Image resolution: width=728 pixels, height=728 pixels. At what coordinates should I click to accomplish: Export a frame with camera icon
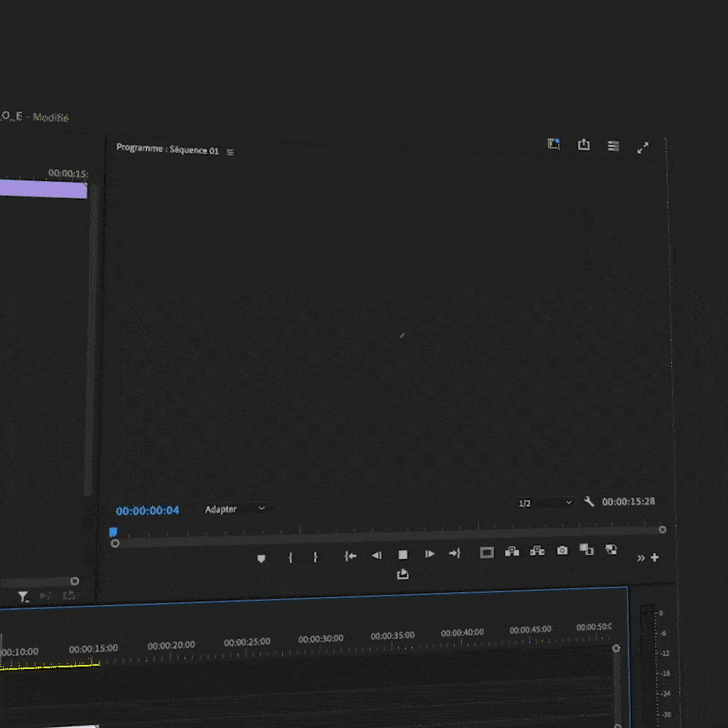click(562, 551)
